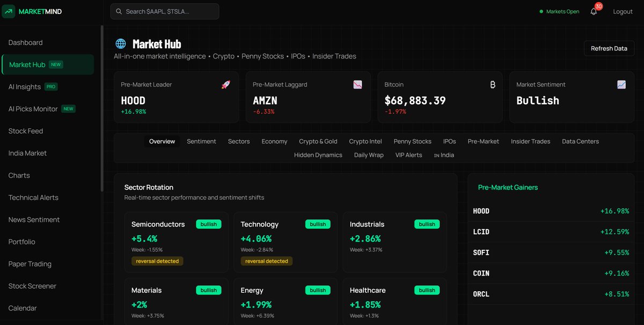Switch to the Daily Wrap tab
Viewport: 644px width, 325px height.
pos(369,155)
